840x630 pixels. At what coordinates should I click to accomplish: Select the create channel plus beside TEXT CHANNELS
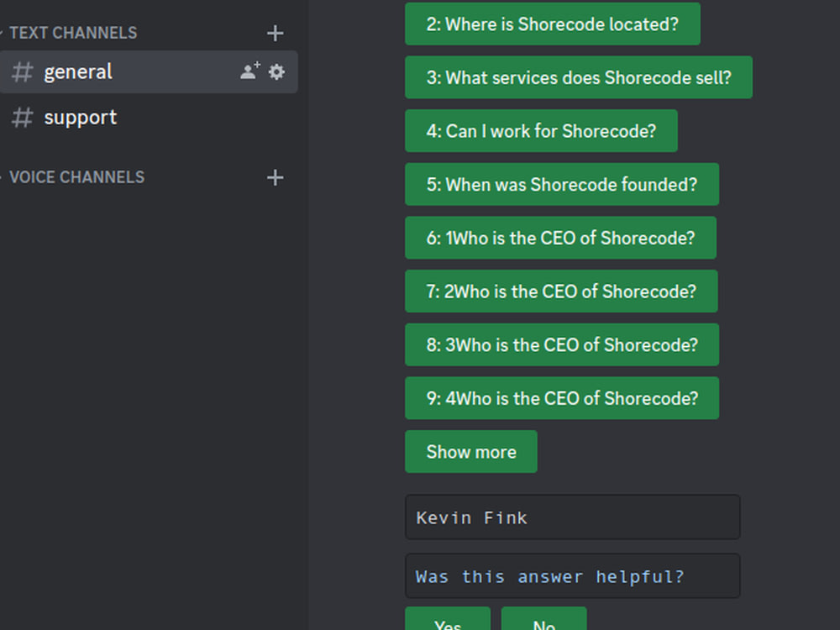(275, 33)
